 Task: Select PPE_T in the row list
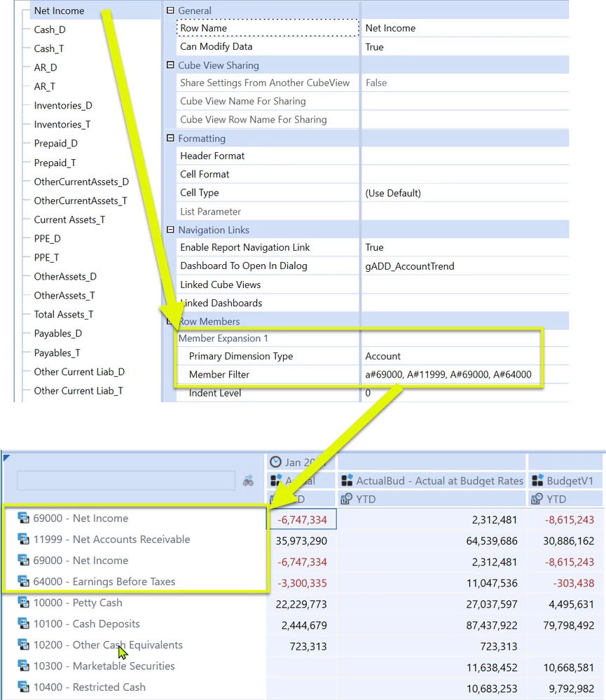pyautogui.click(x=46, y=257)
